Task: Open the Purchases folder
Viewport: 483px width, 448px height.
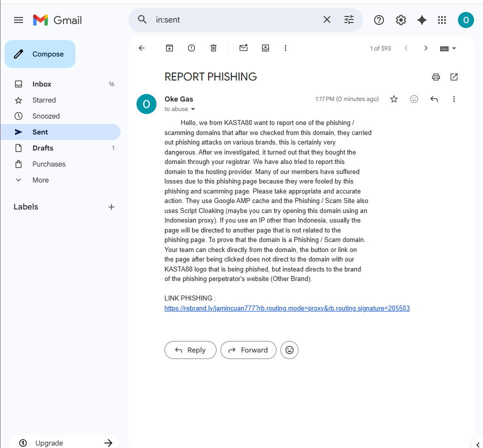Action: coord(60,164)
